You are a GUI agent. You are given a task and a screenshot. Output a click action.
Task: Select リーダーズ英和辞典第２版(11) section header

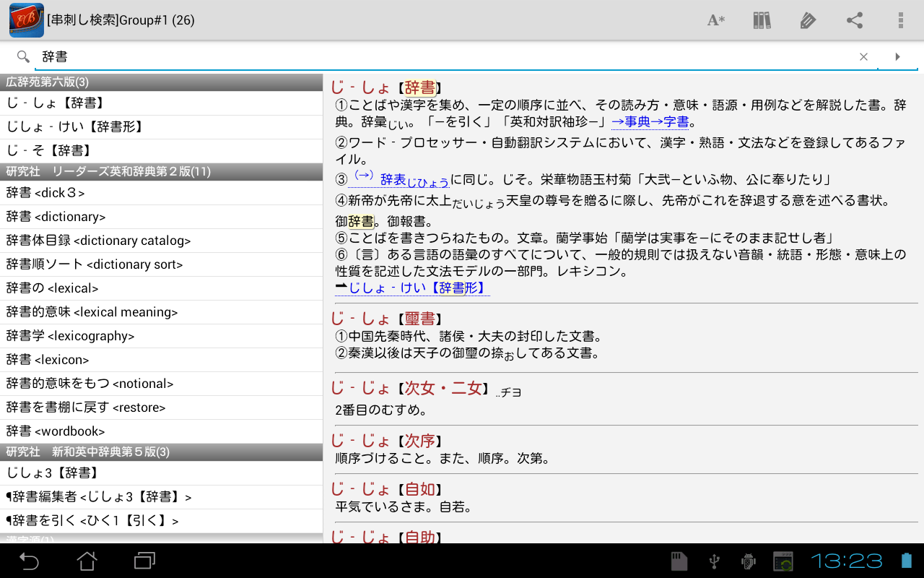click(x=161, y=172)
